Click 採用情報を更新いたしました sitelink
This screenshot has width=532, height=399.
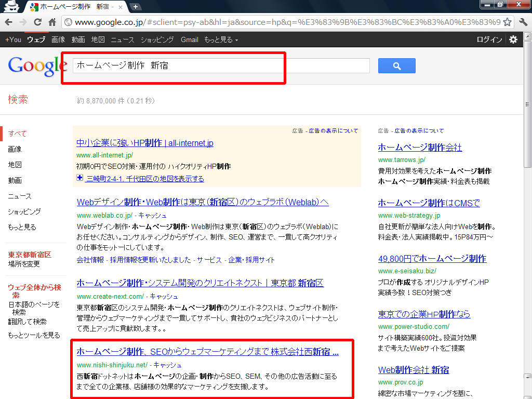[150, 260]
